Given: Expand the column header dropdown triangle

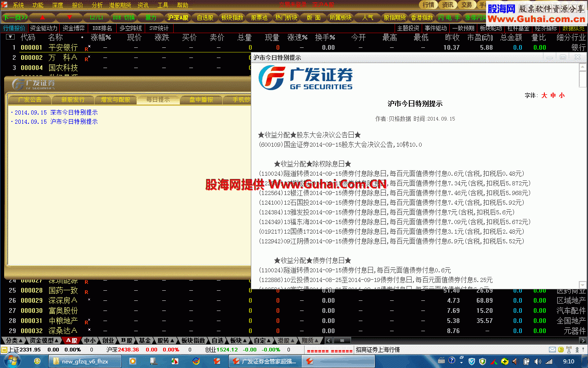Looking at the screenshot, I should (10, 37).
